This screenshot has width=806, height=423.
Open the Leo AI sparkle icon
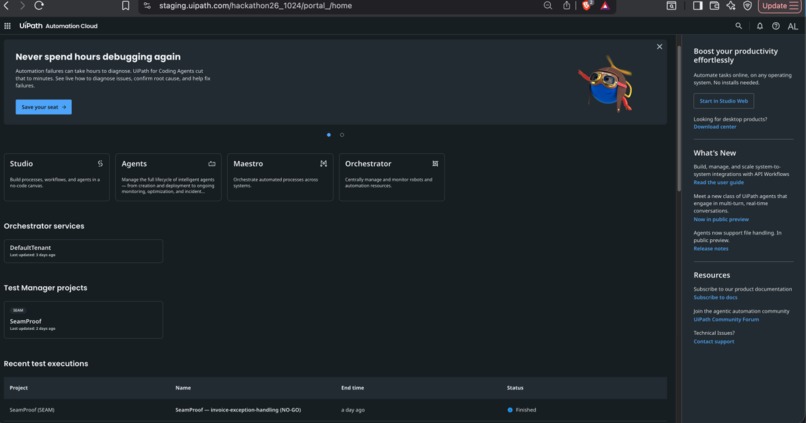(x=731, y=6)
